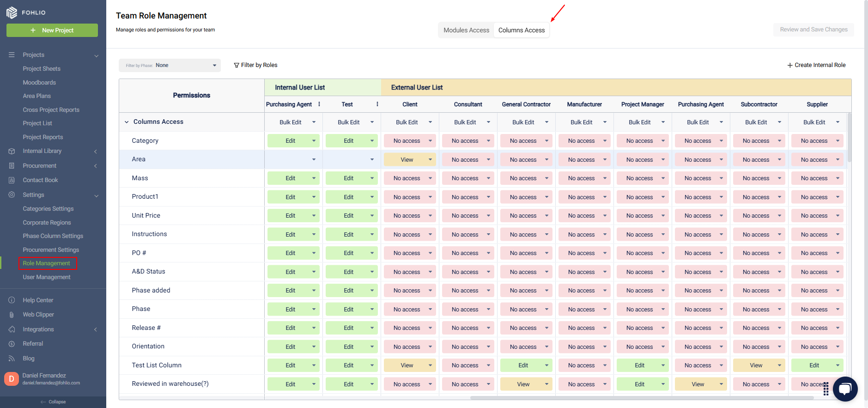Switch to the Modules Access tab
Image resolution: width=868 pixels, height=408 pixels.
pyautogui.click(x=466, y=30)
